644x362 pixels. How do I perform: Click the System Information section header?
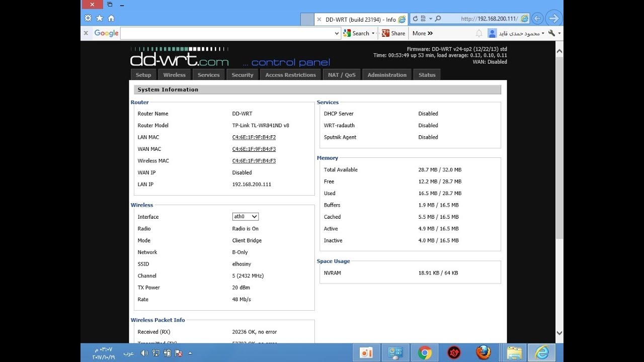click(317, 89)
